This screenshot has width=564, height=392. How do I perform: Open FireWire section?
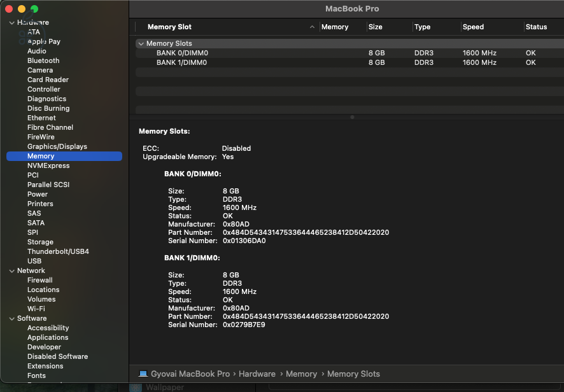coord(41,137)
